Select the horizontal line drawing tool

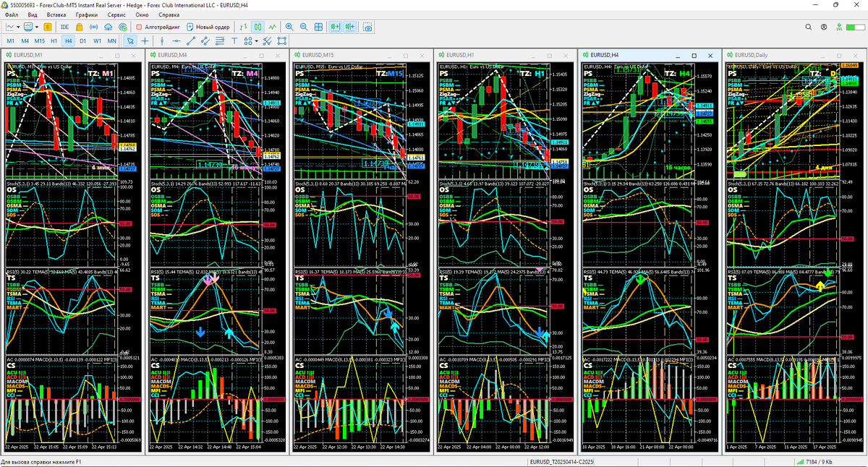click(x=176, y=41)
